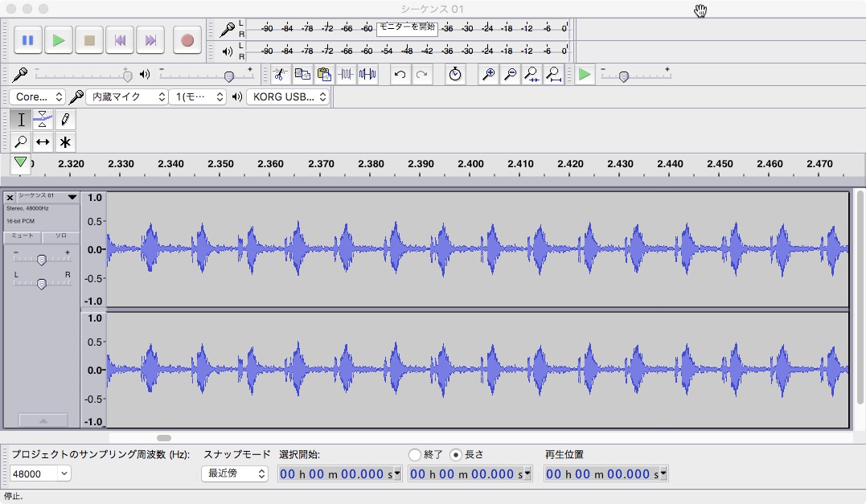Click the 2.400 mark on timeline ruler
Viewport: 866px width, 504px height.
coord(470,164)
